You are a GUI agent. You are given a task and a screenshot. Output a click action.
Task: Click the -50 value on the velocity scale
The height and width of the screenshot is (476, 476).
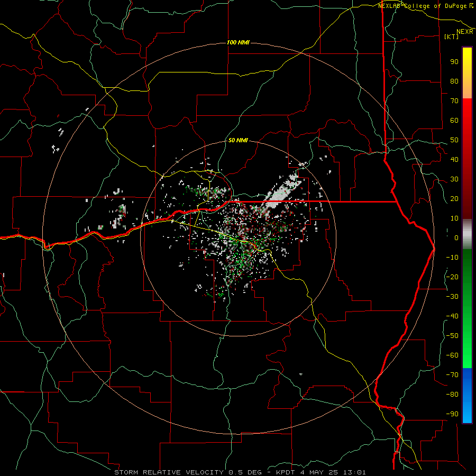pyautogui.click(x=452, y=336)
